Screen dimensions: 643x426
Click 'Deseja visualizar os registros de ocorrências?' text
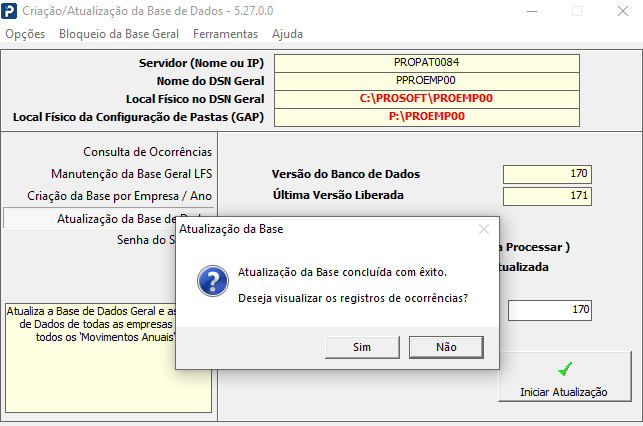tap(353, 298)
